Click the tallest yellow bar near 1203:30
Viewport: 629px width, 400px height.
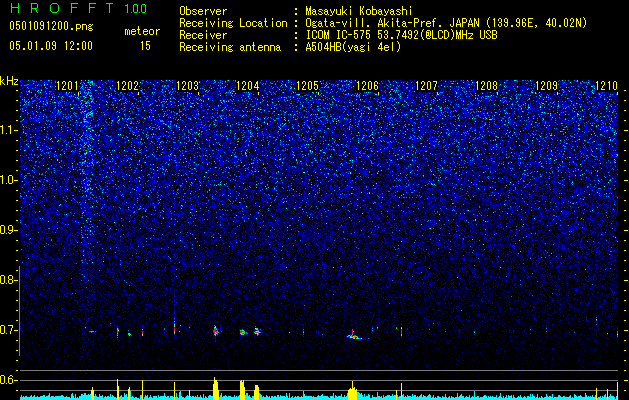(215, 388)
